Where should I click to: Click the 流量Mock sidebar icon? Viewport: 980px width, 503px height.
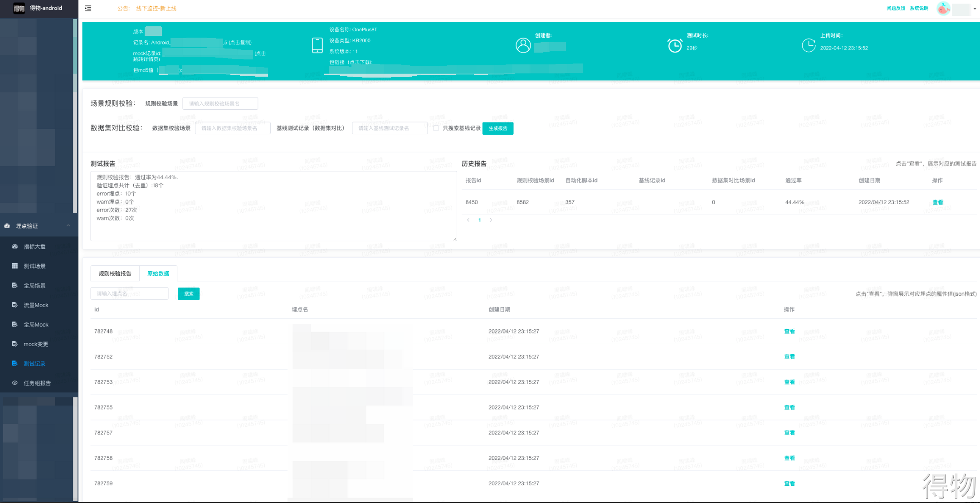coord(15,305)
